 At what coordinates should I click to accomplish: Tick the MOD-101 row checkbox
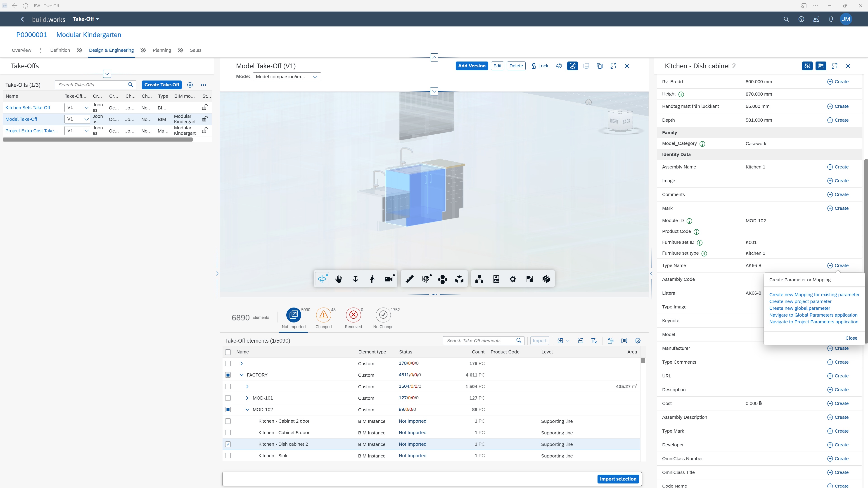228,398
